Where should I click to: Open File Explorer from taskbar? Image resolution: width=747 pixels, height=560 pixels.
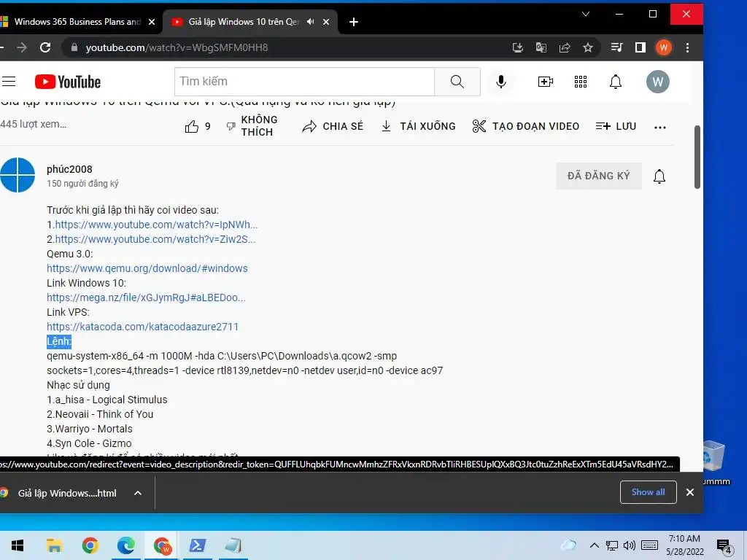click(54, 545)
